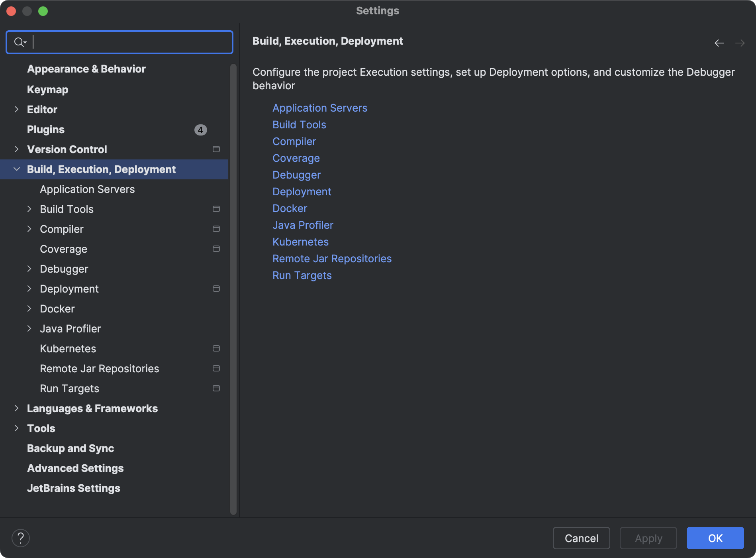
Task: Open the Remote Jar Repositories link
Action: (x=332, y=258)
